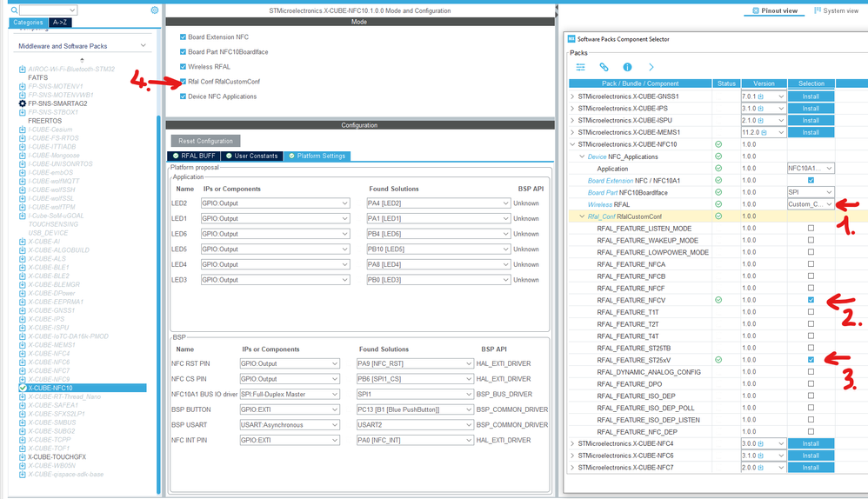This screenshot has width=868, height=499.
Task: Uncheck RFAL_FEATURE_NFCV checkbox
Action: tap(811, 300)
